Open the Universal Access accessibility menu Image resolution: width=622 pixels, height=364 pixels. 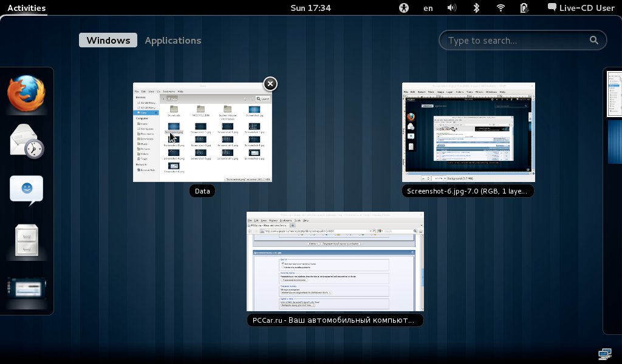coord(405,8)
